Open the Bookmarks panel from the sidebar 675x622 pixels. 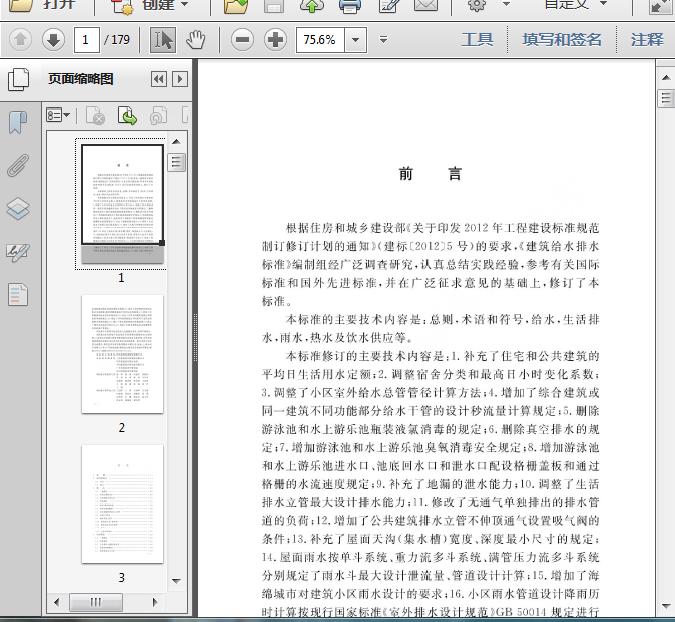pos(18,123)
